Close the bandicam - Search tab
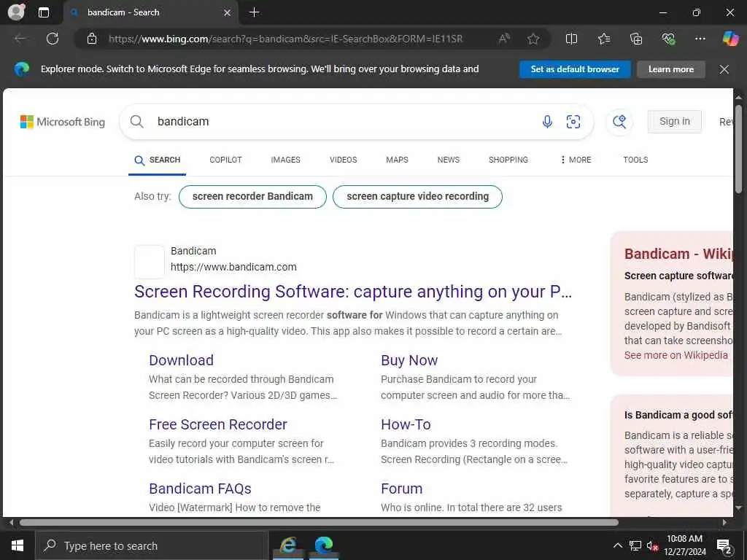The image size is (747, 560). click(x=228, y=13)
